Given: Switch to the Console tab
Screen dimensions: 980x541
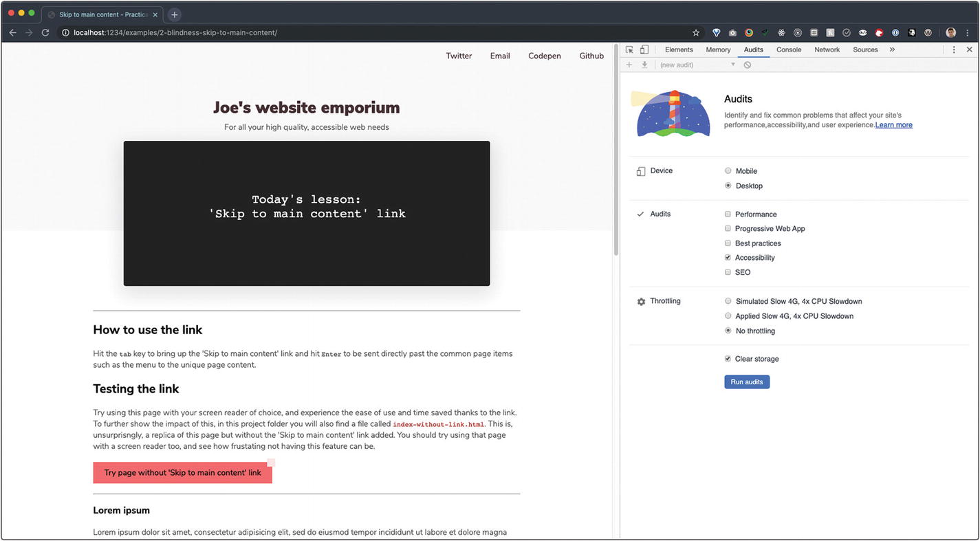Looking at the screenshot, I should (x=789, y=49).
